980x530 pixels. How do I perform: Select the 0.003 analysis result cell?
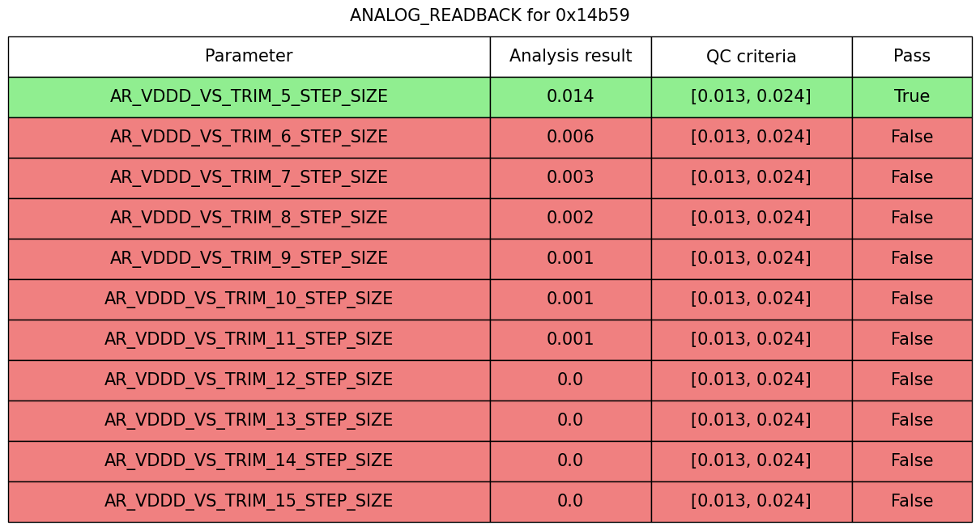click(x=570, y=178)
